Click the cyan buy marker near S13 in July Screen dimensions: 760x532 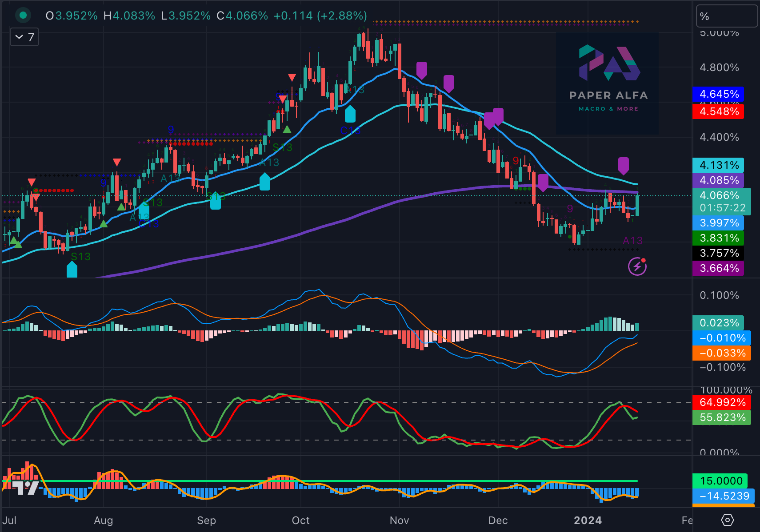pos(72,269)
